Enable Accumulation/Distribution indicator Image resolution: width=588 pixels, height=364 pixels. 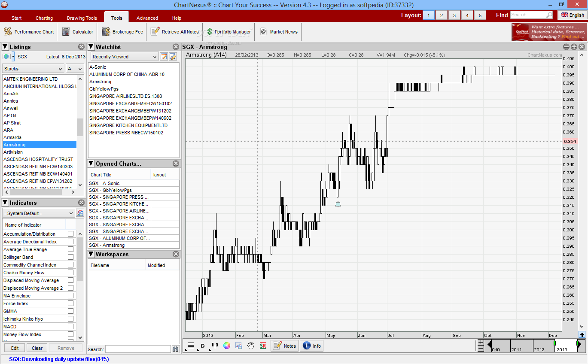point(70,234)
